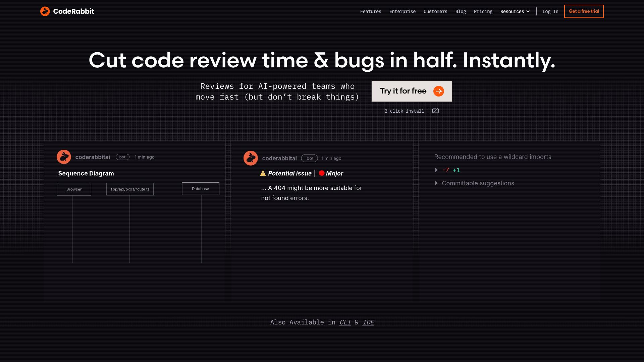The image size is (644, 362).
Task: Click the coderabbitai avatar above Sequence Diagram
Action: click(64, 157)
